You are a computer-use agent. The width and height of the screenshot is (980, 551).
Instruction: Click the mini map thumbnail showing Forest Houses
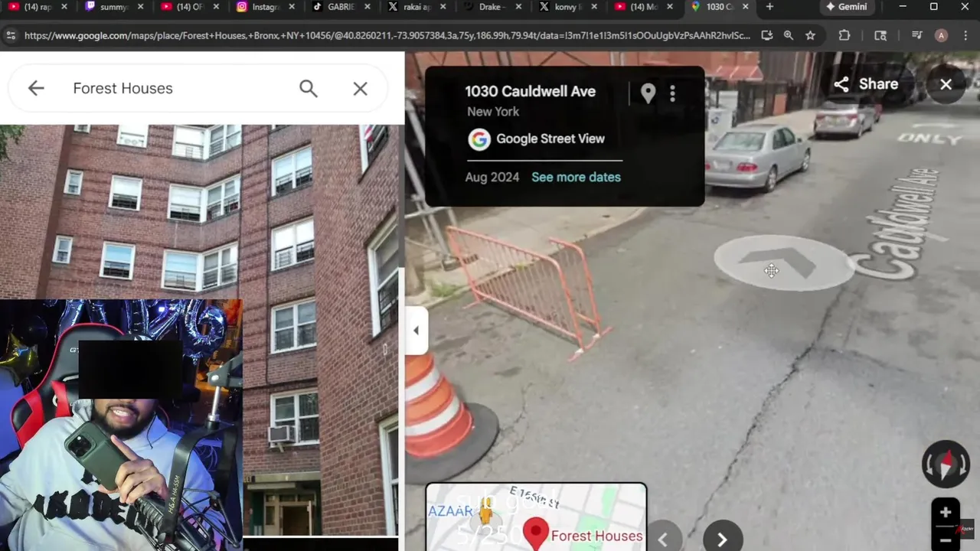click(x=536, y=517)
